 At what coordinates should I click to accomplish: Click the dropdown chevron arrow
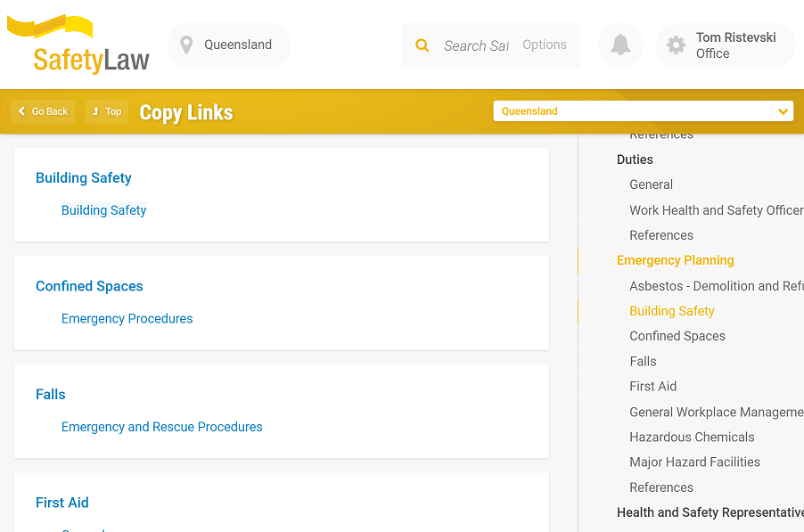[x=783, y=111]
